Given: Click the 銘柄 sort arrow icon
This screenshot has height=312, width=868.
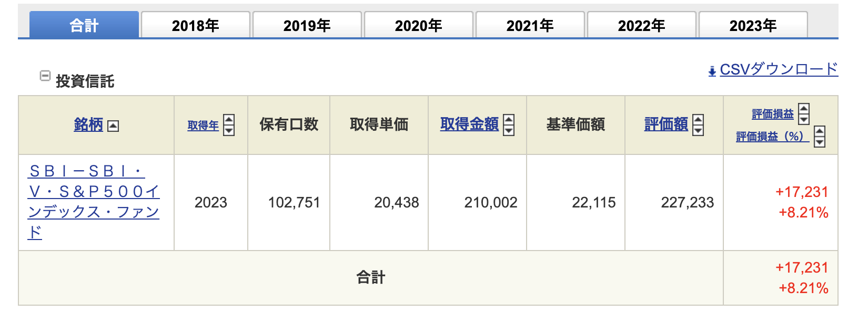Looking at the screenshot, I should click(x=113, y=126).
